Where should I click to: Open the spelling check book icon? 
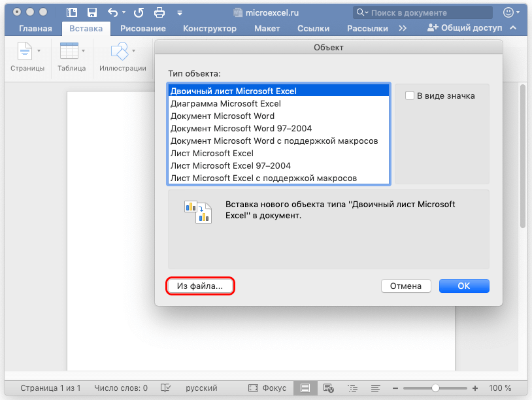tap(165, 388)
